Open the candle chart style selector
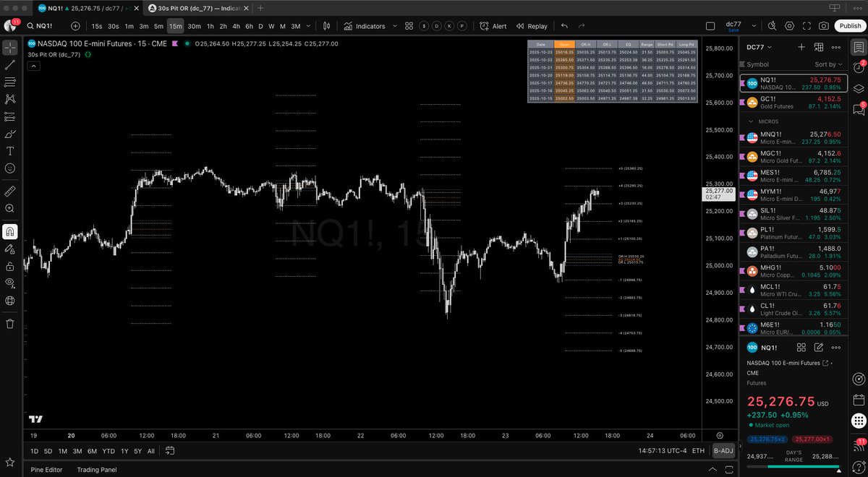This screenshot has width=868, height=477. [x=327, y=26]
